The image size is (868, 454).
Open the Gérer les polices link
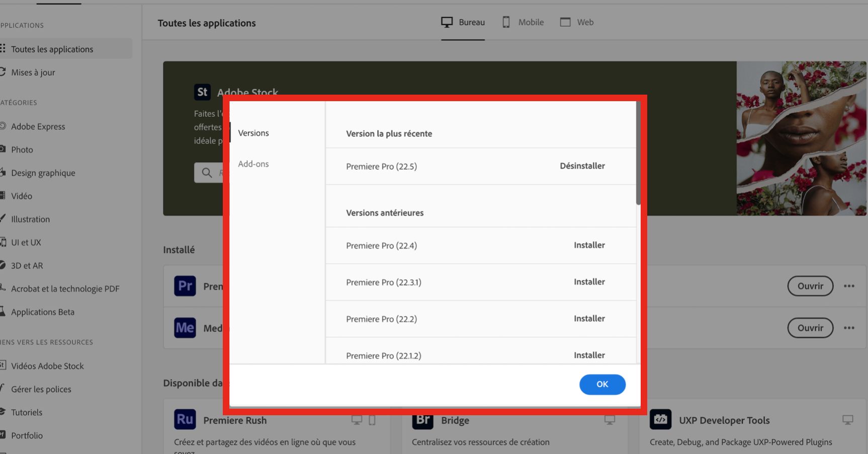[41, 389]
